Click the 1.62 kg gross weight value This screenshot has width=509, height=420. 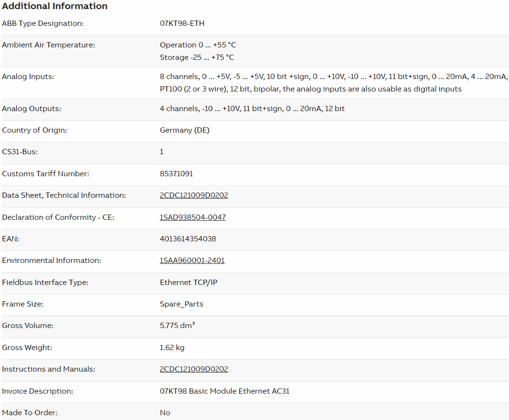[x=172, y=348]
